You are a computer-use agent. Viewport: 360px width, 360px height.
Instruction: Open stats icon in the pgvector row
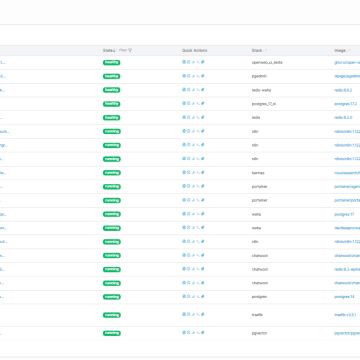tap(193, 333)
